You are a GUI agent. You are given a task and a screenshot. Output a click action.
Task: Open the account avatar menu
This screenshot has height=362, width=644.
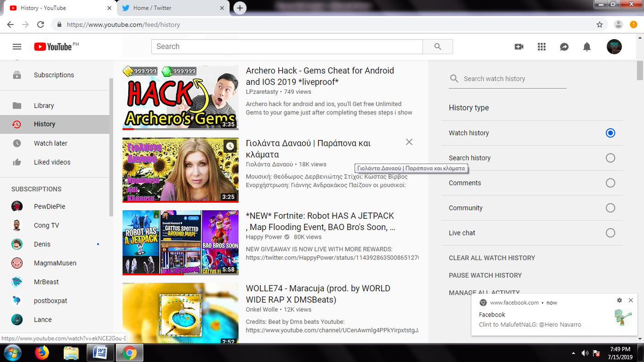614,47
